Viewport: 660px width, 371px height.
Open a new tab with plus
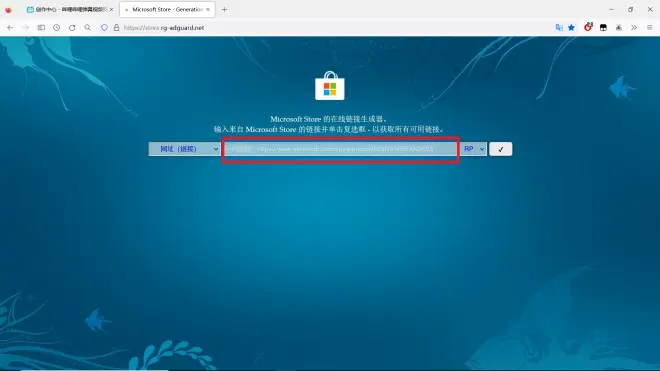point(224,9)
